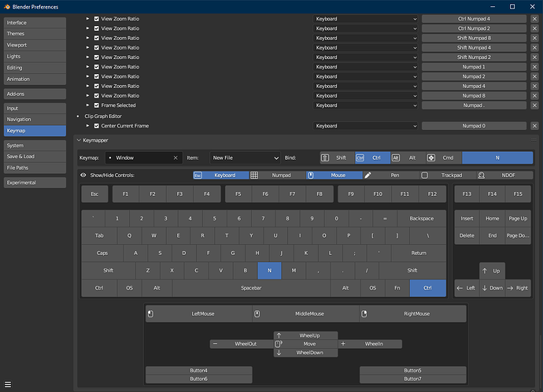Click the Left arrow key
Image resolution: width=543 pixels, height=392 pixels.
pyautogui.click(x=467, y=288)
